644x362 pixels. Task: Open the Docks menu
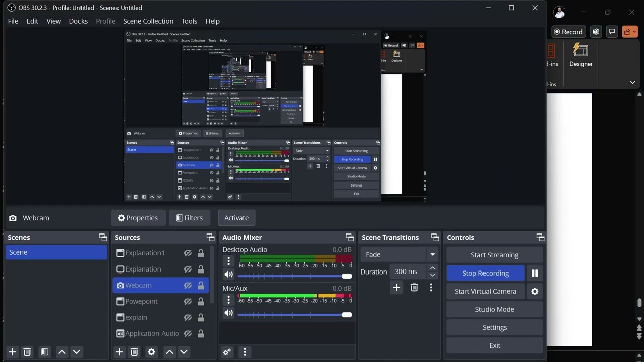78,21
